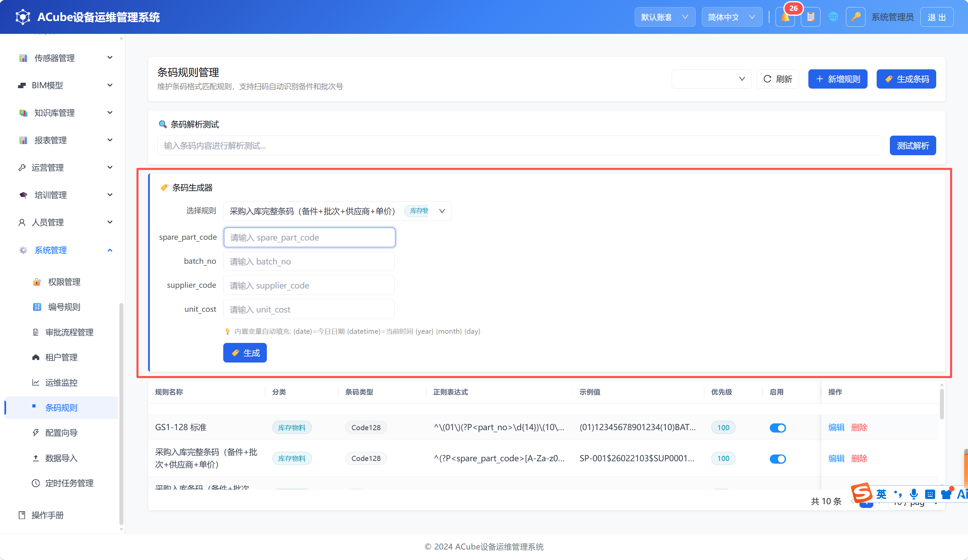Click the 刷新 button
The height and width of the screenshot is (560, 968).
pos(778,79)
